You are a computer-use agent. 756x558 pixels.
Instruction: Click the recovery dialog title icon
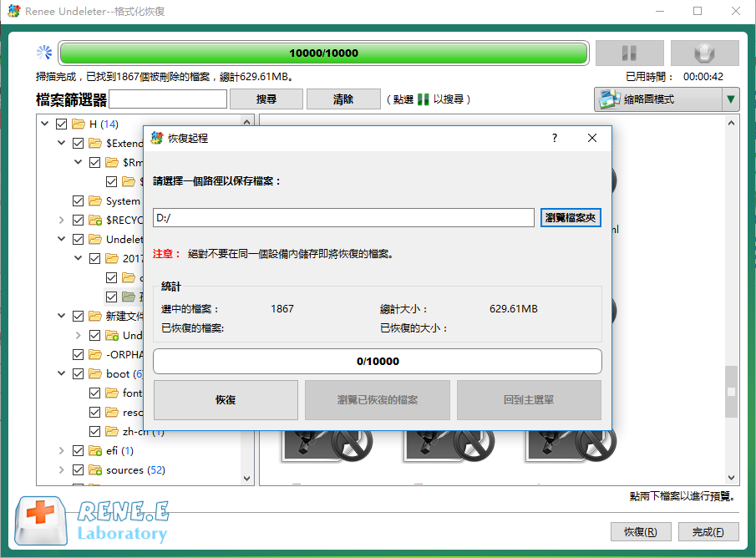pos(157,139)
